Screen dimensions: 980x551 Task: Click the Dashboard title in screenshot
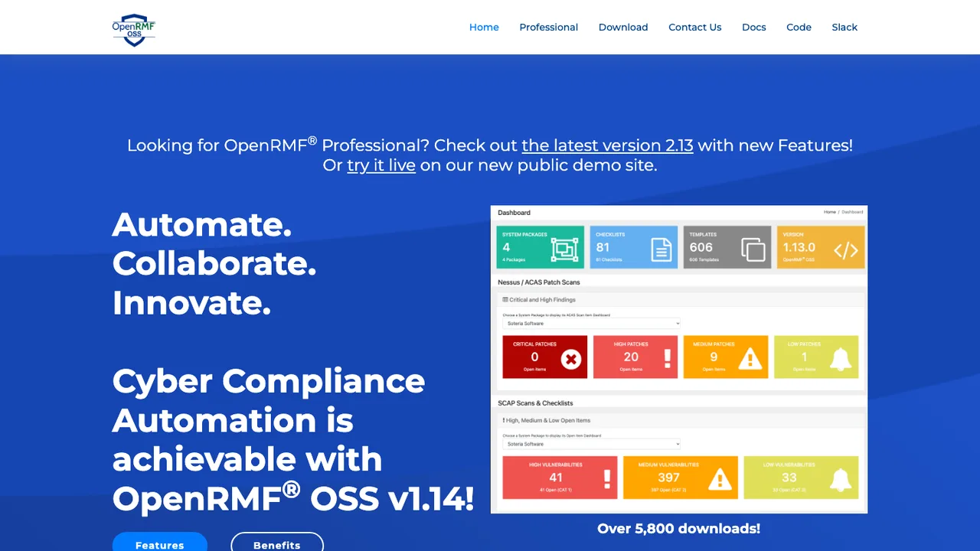pyautogui.click(x=514, y=213)
